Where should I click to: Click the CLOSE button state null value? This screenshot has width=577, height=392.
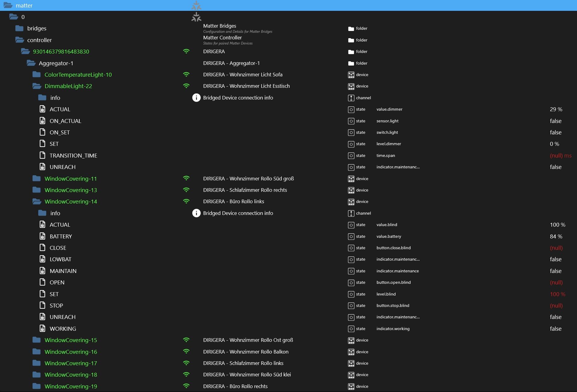point(556,248)
